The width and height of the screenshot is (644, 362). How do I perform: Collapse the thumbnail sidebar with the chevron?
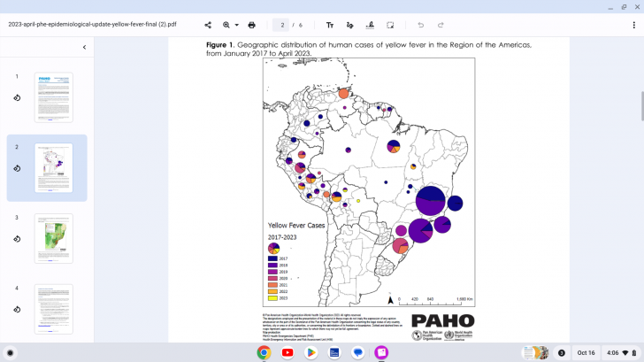click(84, 47)
